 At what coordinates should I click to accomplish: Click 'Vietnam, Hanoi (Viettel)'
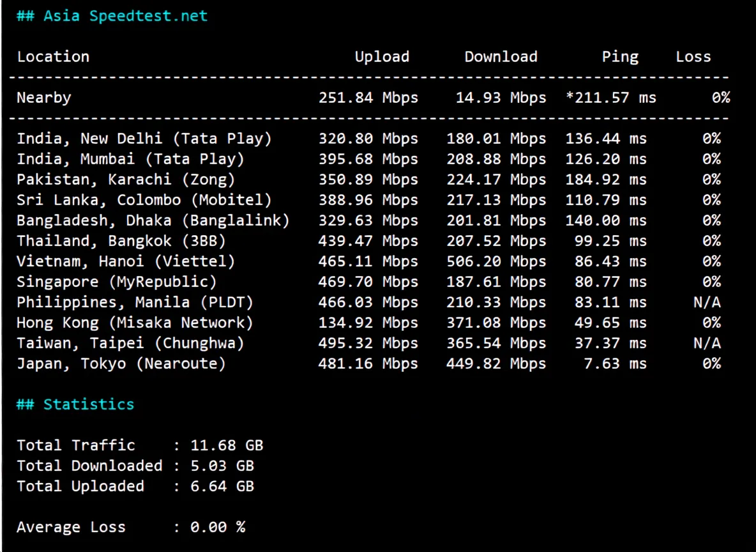point(126,261)
